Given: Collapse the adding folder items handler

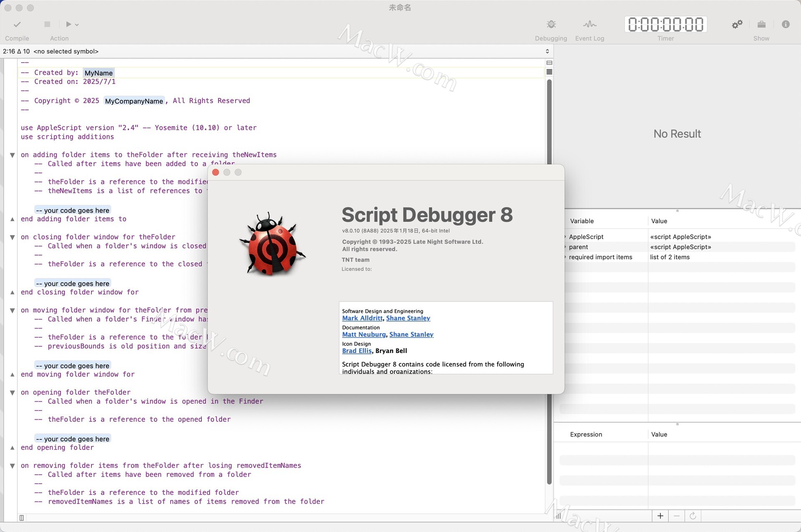Looking at the screenshot, I should coord(13,155).
